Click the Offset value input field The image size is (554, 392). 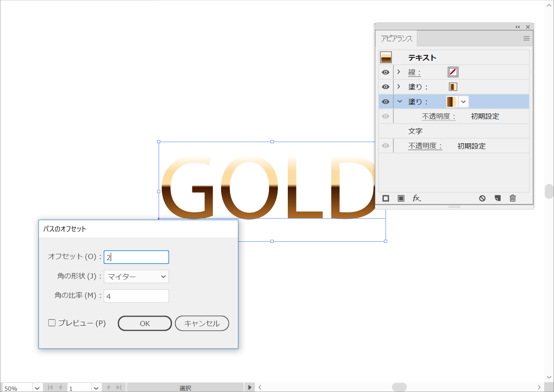(x=136, y=257)
